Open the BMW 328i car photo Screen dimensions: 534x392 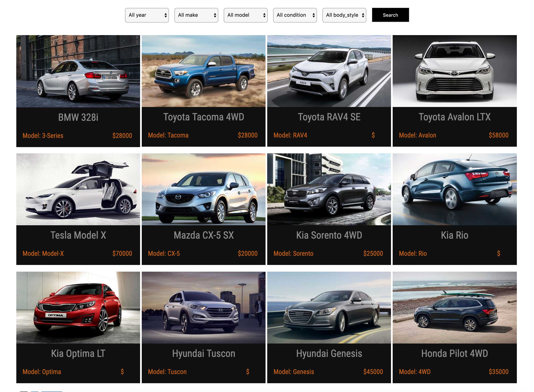[78, 71]
